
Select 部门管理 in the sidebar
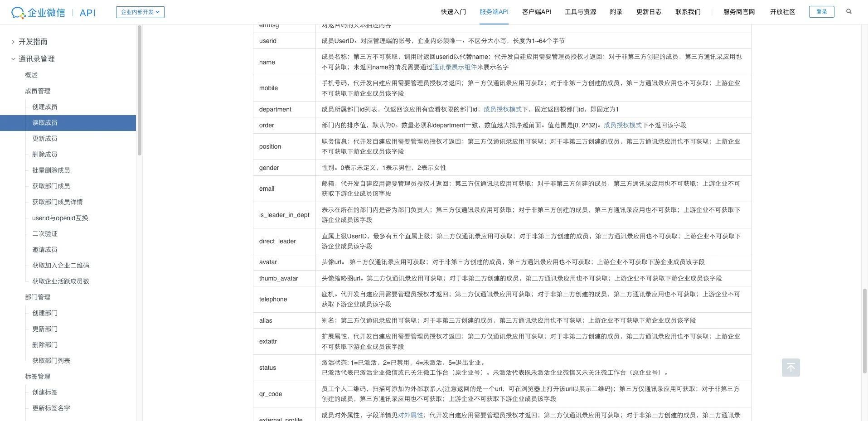pyautogui.click(x=38, y=297)
